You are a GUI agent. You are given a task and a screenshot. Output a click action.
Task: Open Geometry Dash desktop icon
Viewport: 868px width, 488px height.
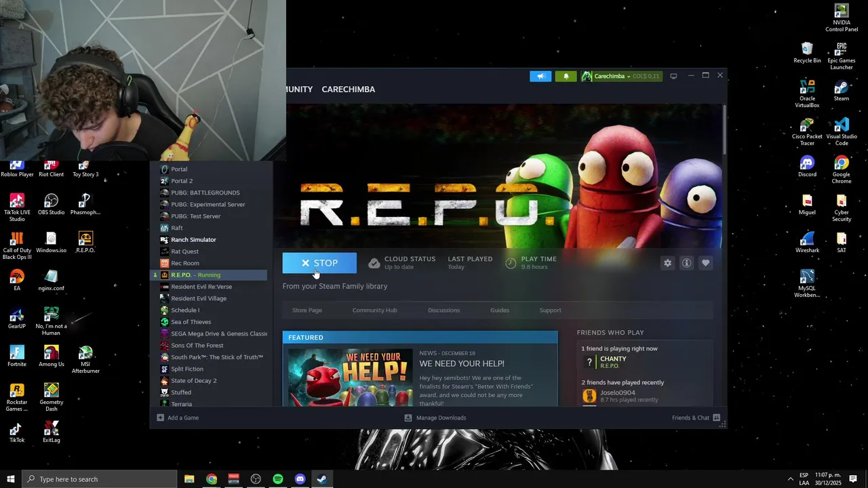(x=51, y=398)
